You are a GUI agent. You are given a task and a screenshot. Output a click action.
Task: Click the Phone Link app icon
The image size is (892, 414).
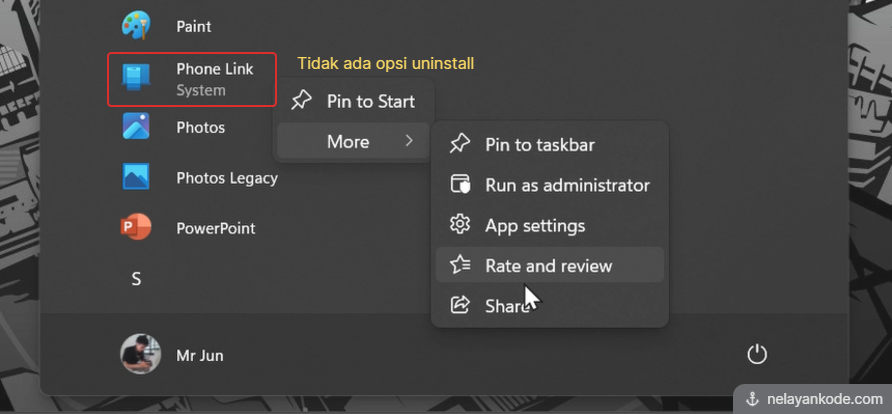tap(136, 79)
